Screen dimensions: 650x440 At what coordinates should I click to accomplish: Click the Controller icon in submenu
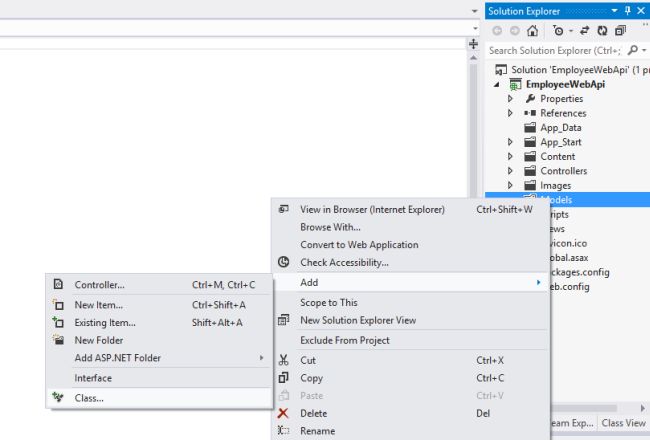[x=58, y=284]
